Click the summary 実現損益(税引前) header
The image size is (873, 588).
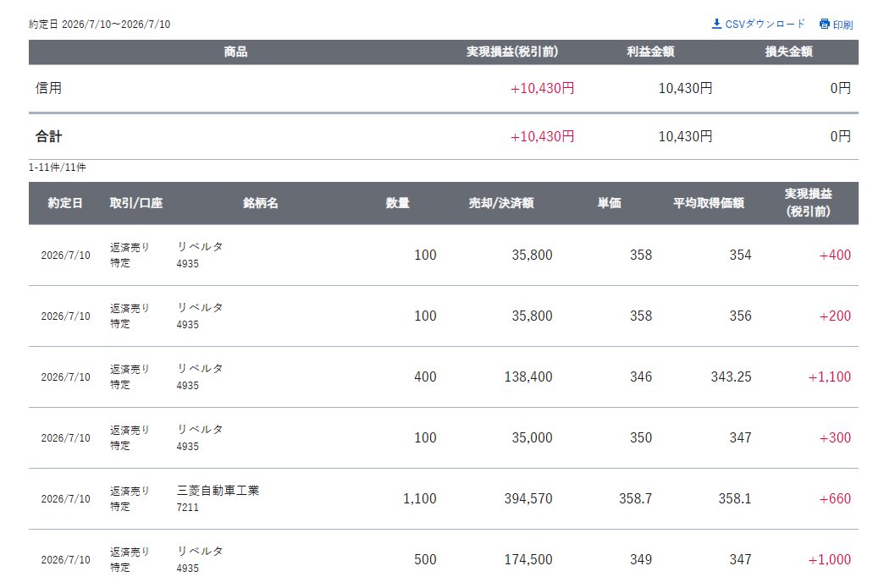tap(511, 52)
